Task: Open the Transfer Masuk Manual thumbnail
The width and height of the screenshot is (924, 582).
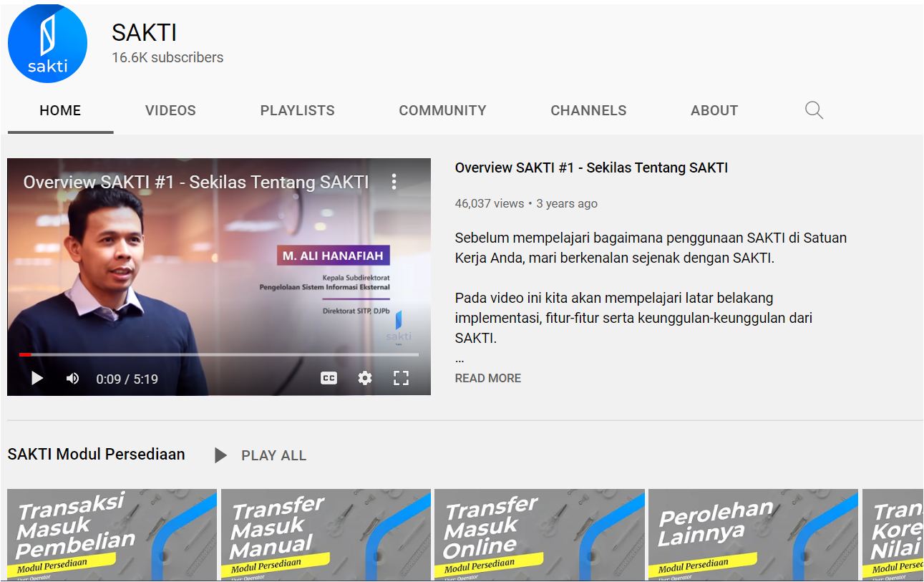Action: tap(326, 535)
